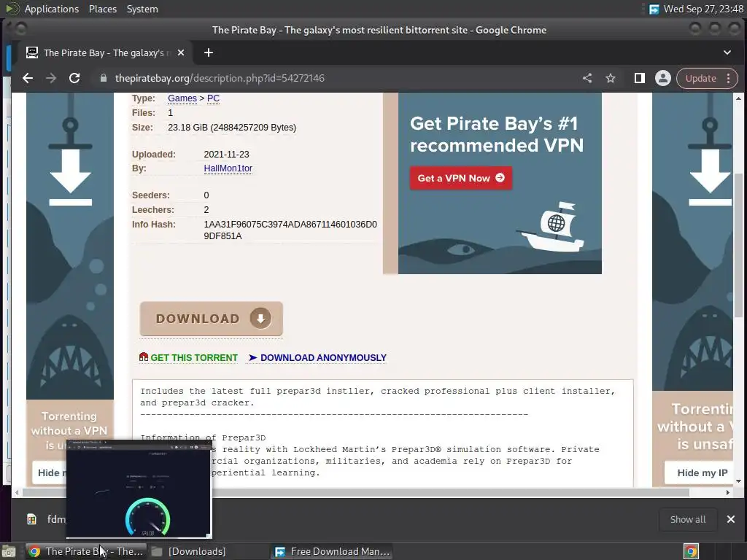Screen dimensions: 747x560
Task: Bookmark page with the star icon
Action: 611,78
